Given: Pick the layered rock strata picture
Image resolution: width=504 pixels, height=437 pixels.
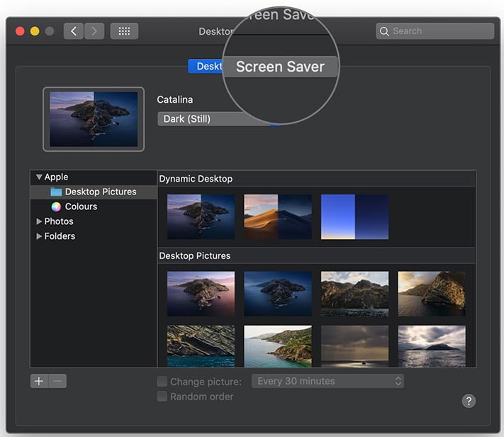Looking at the screenshot, I should (x=201, y=346).
